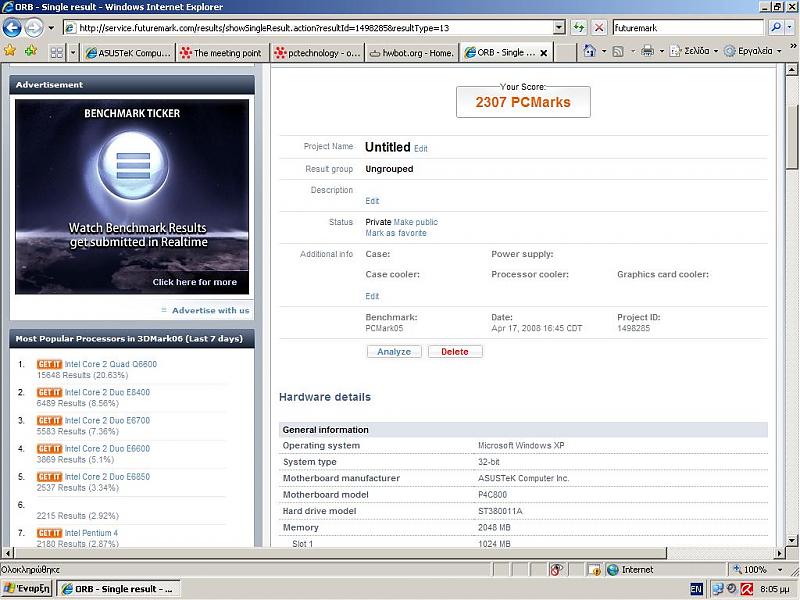The width and height of the screenshot is (800, 600).
Task: Click the 100% zoom level control
Action: (x=757, y=569)
